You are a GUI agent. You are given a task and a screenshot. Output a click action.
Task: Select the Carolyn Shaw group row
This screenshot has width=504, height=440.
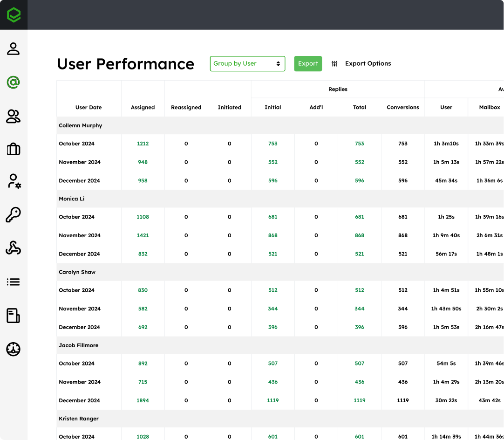[280, 272]
